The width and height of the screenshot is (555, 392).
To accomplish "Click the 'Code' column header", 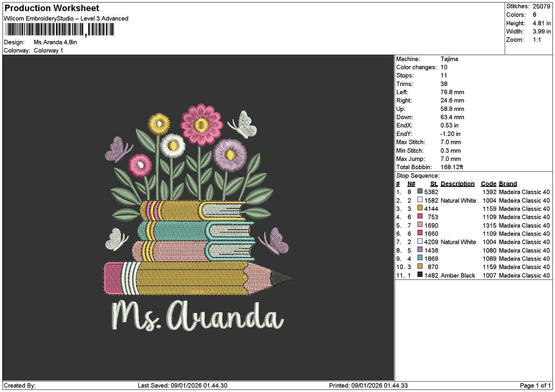I will pyautogui.click(x=489, y=184).
